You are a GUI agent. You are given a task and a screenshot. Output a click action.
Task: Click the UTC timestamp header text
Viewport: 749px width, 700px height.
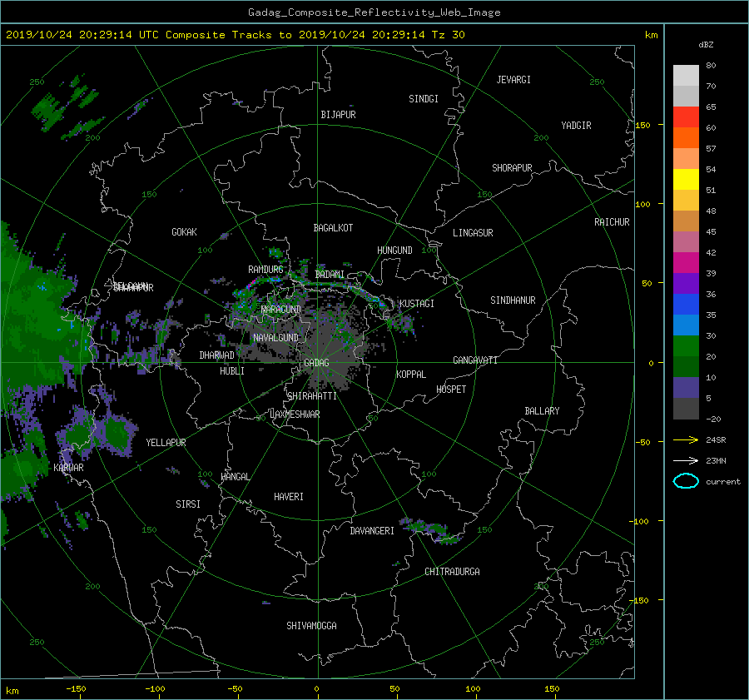pos(235,34)
